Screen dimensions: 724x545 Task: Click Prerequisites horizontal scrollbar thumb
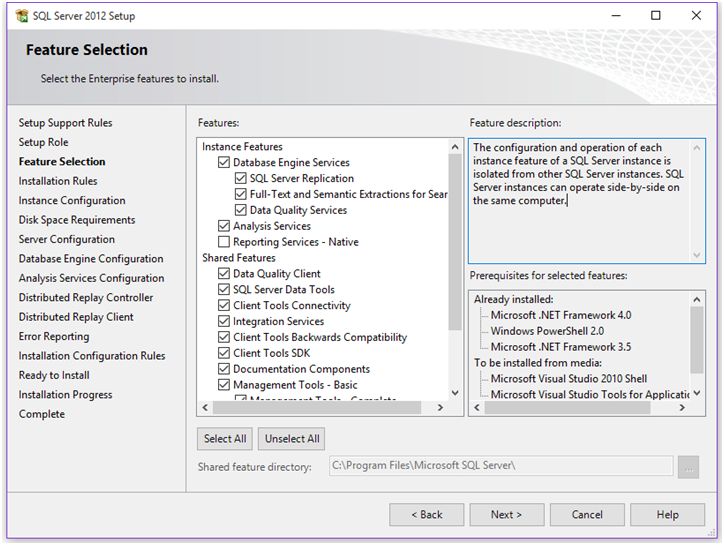tap(567, 407)
